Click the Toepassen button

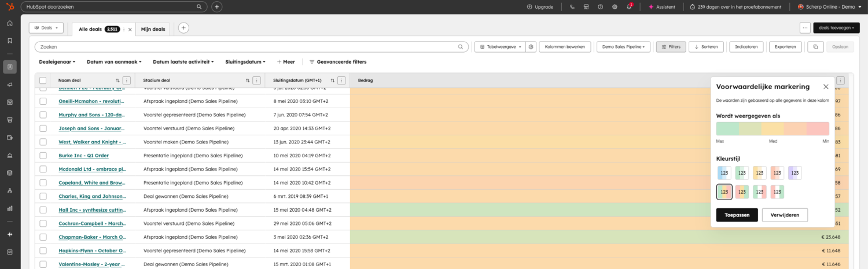point(737,215)
